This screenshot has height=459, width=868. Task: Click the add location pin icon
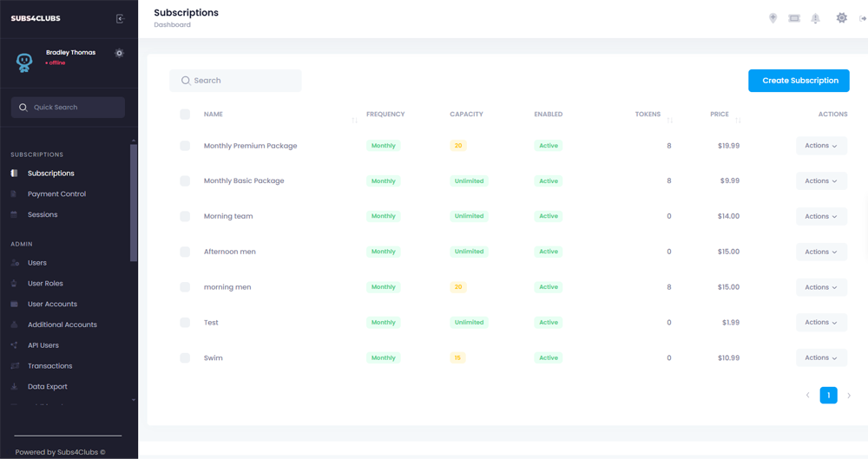point(773,18)
